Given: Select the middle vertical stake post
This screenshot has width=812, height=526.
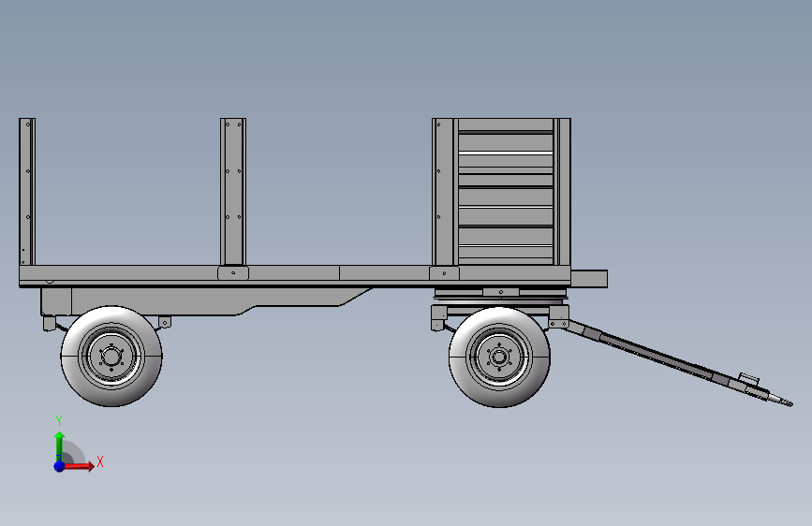Looking at the screenshot, I should click(x=233, y=192).
